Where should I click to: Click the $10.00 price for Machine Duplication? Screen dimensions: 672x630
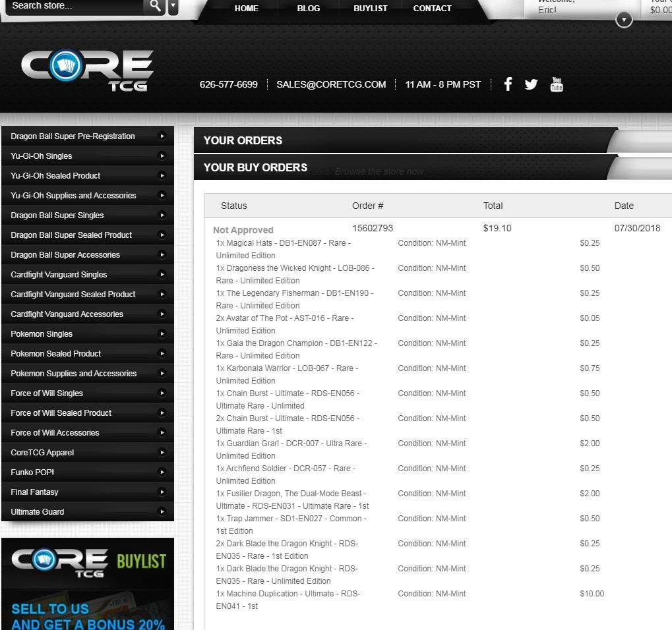click(592, 594)
